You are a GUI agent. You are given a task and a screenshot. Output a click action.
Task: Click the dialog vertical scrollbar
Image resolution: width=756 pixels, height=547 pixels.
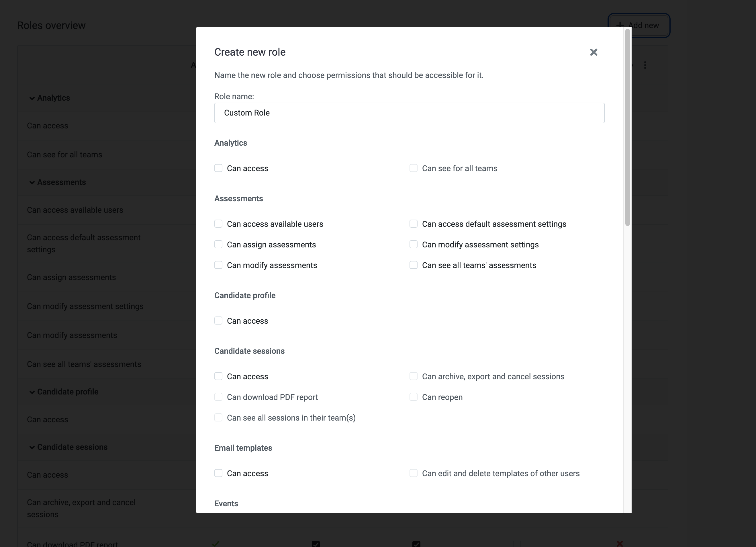coord(627,127)
